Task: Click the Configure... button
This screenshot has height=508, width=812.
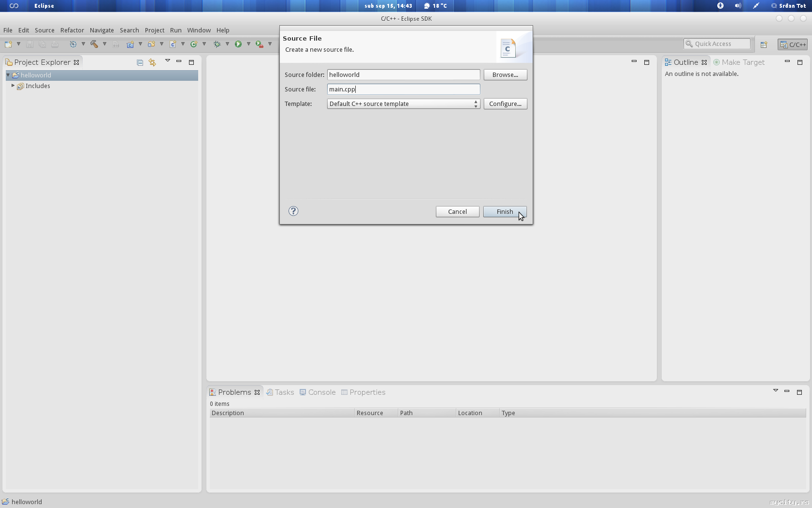Action: pos(505,104)
